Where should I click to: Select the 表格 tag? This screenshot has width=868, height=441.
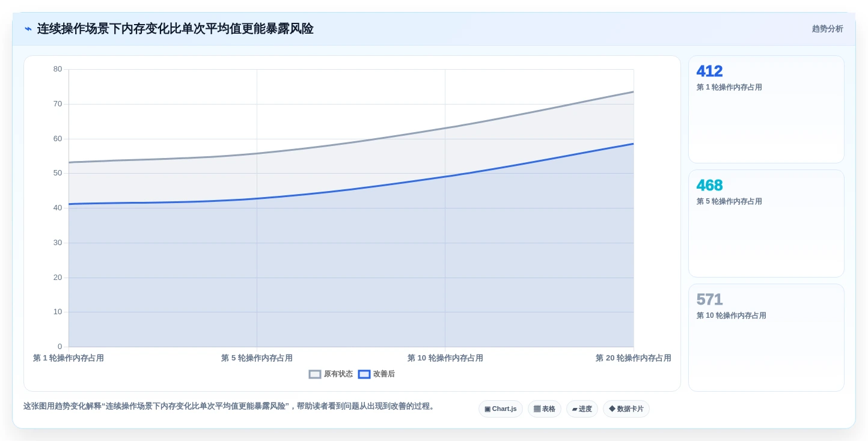click(545, 409)
